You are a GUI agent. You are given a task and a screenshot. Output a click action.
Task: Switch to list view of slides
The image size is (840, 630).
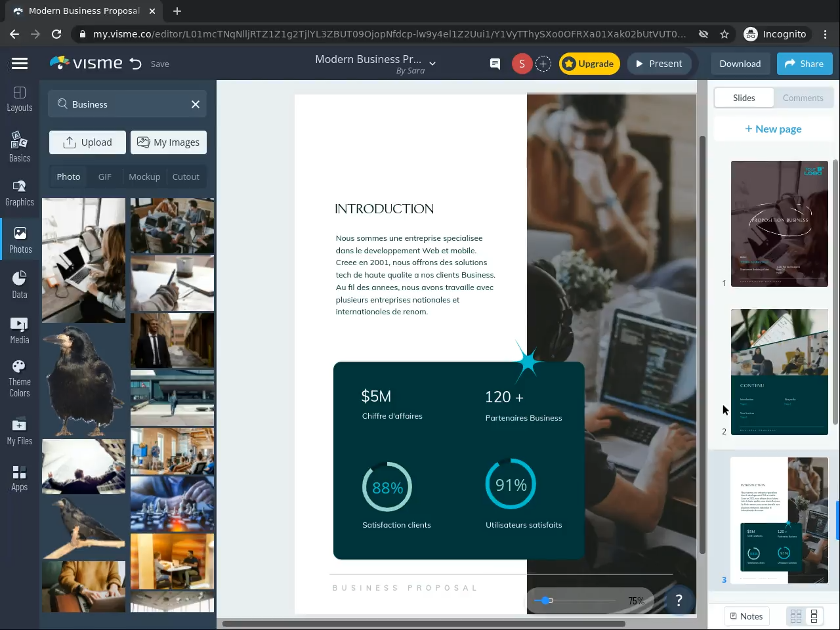(814, 616)
